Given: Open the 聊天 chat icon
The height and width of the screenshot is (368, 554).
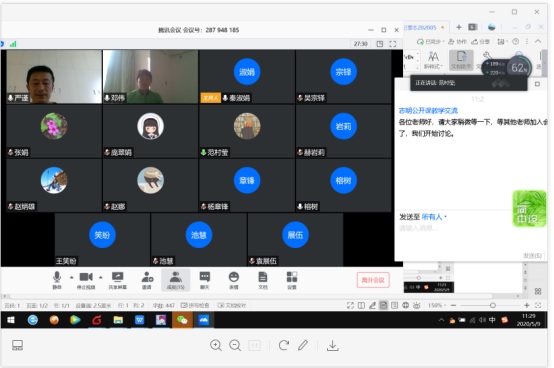Looking at the screenshot, I should pos(205,280).
